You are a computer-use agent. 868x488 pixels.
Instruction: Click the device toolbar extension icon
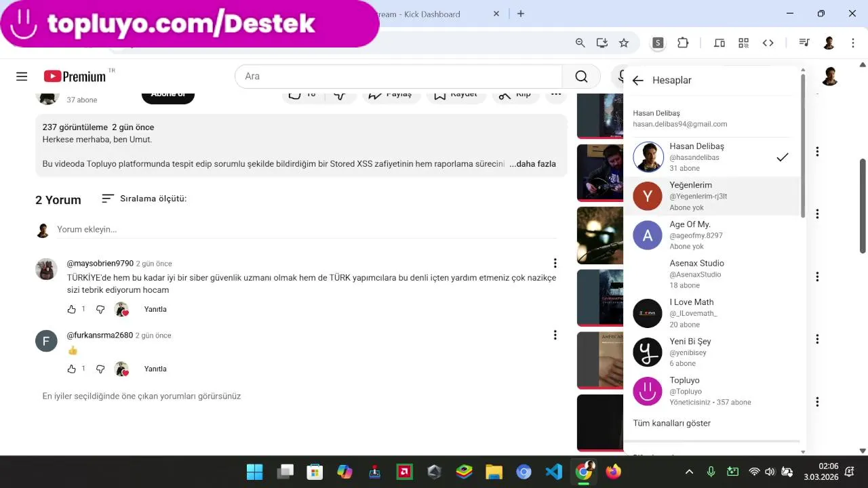[719, 43]
